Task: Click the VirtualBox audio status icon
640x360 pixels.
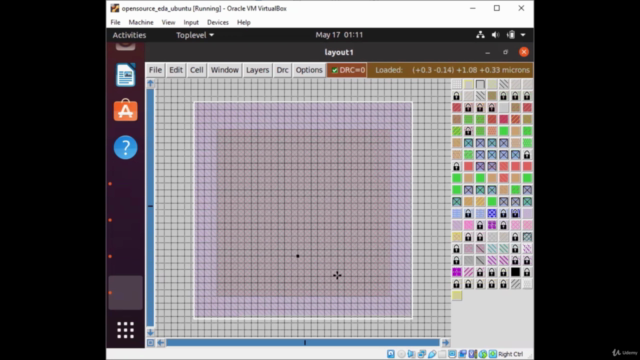Action: [411, 354]
